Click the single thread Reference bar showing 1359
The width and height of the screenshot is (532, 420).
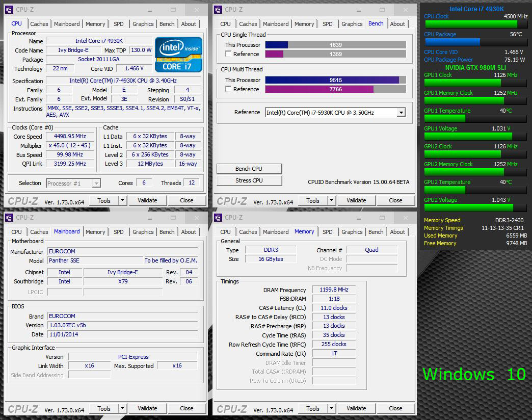pyautogui.click(x=335, y=54)
